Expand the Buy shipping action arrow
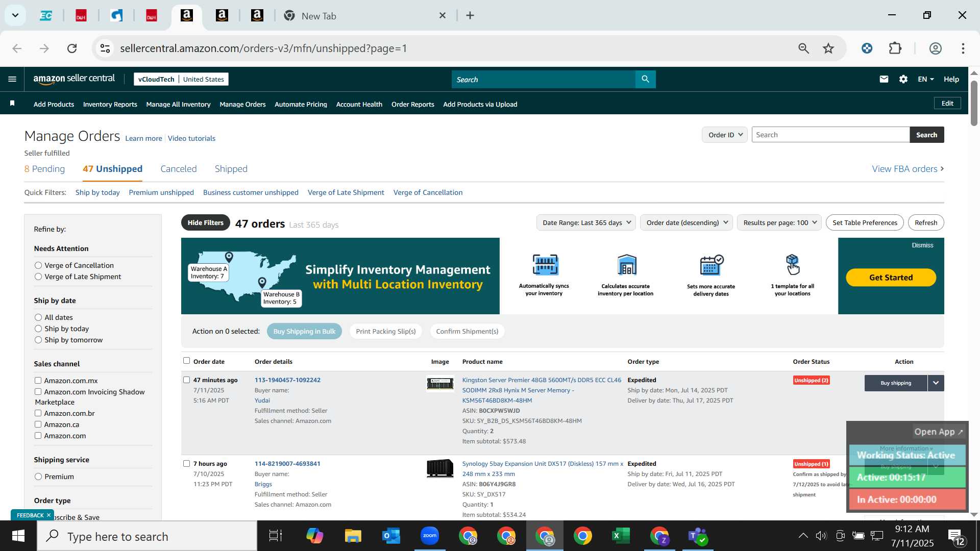 point(936,383)
